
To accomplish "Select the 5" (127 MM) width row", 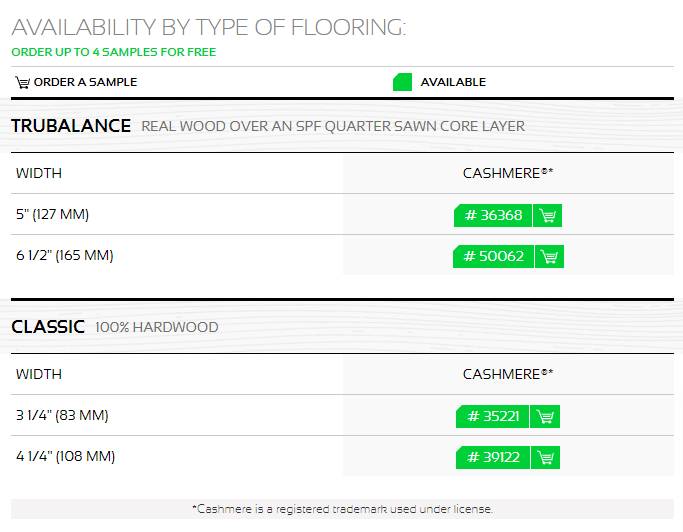I will 342,214.
